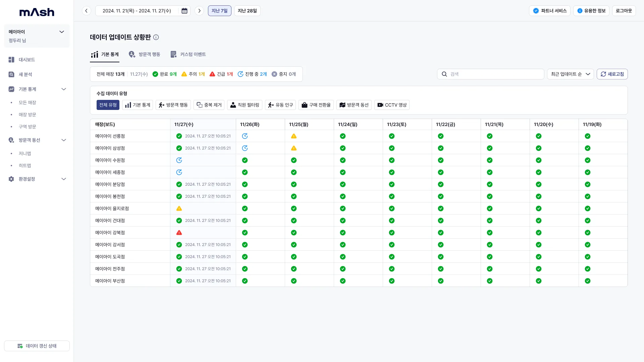Open 데이터 갱신 상태 at sidebar bottom
The image size is (644, 362).
[37, 346]
